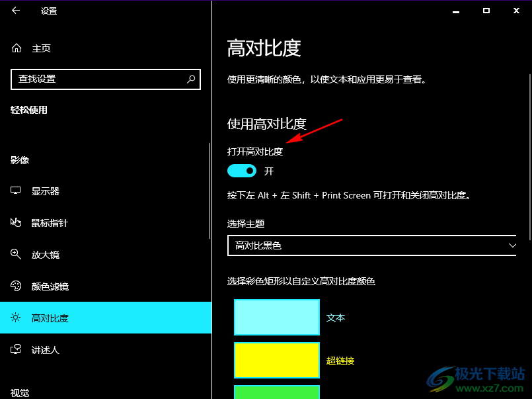This screenshot has height=399, width=532.
Task: Click the back arrow icon
Action: 16,11
